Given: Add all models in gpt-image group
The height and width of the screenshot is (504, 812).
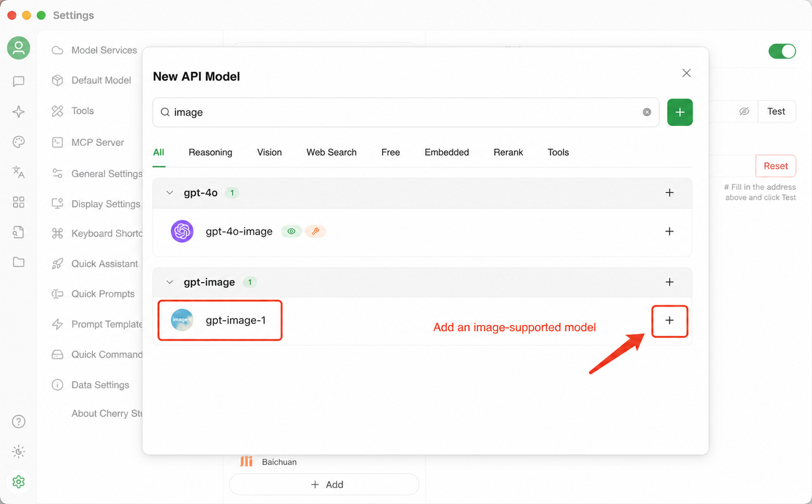Looking at the screenshot, I should (670, 282).
